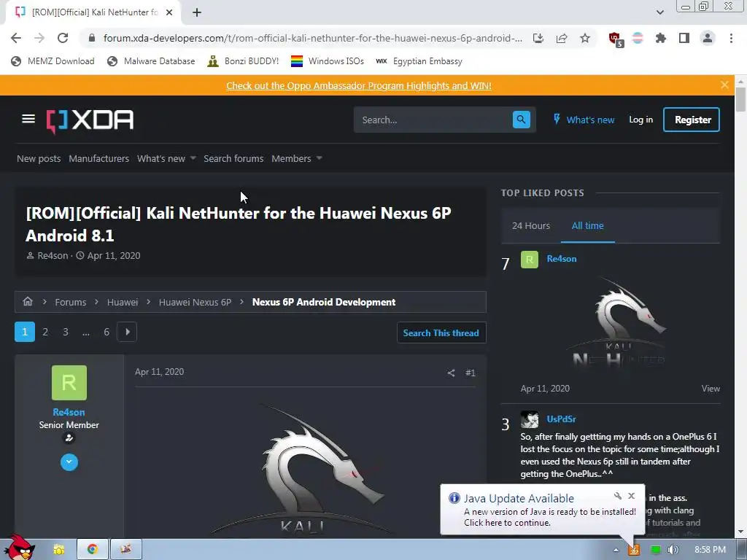Open Re4son in top liked posts
Image resolution: width=747 pixels, height=560 pixels.
click(x=562, y=259)
